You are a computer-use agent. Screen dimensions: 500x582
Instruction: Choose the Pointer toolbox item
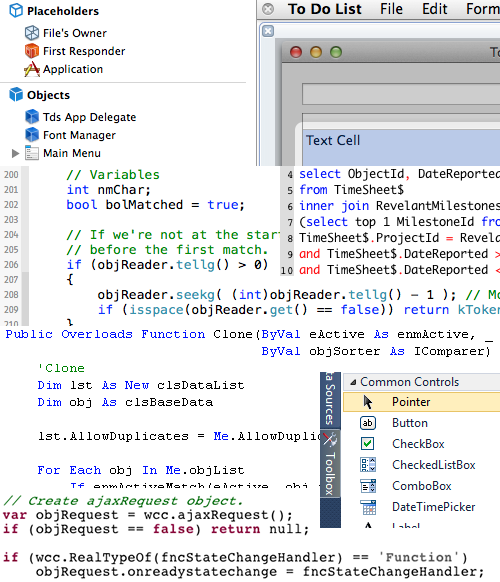point(422,402)
